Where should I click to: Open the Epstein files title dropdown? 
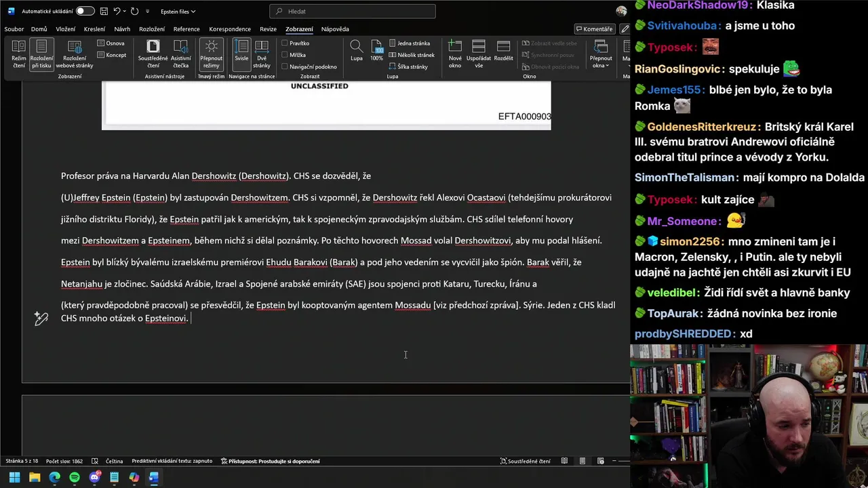(x=178, y=12)
